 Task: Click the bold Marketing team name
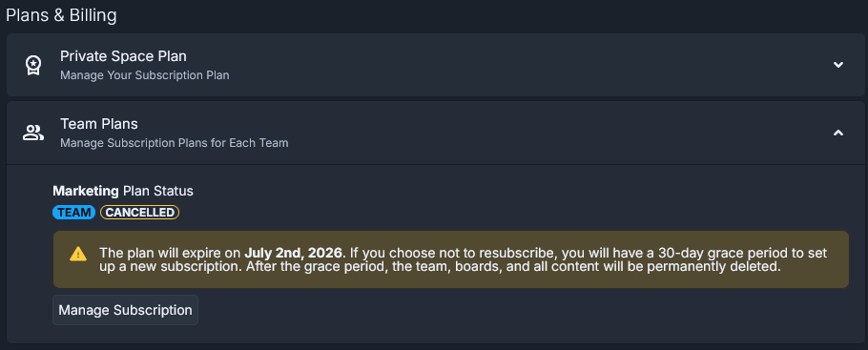click(86, 191)
